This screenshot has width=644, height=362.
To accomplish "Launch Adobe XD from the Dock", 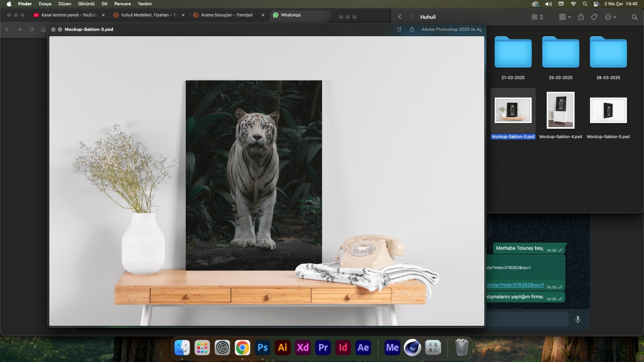I will pos(303,348).
